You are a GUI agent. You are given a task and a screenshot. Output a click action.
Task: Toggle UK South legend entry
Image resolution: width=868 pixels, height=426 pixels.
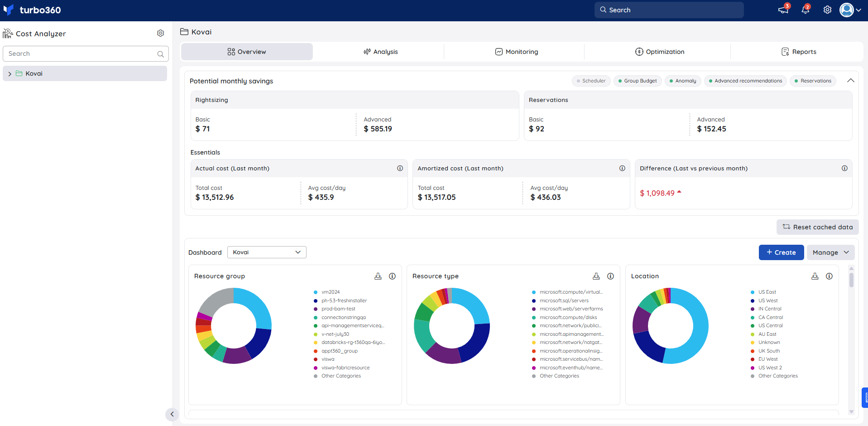coord(765,351)
